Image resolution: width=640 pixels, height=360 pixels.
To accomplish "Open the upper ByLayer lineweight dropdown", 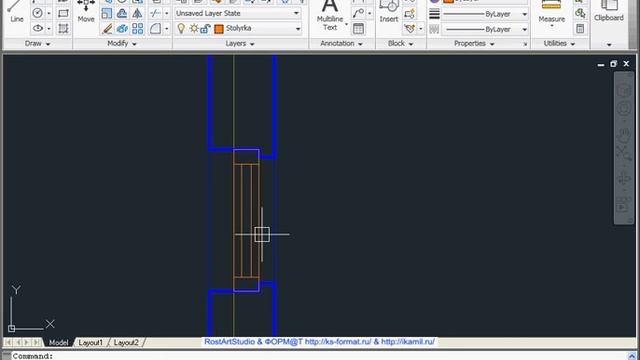I will click(x=524, y=14).
